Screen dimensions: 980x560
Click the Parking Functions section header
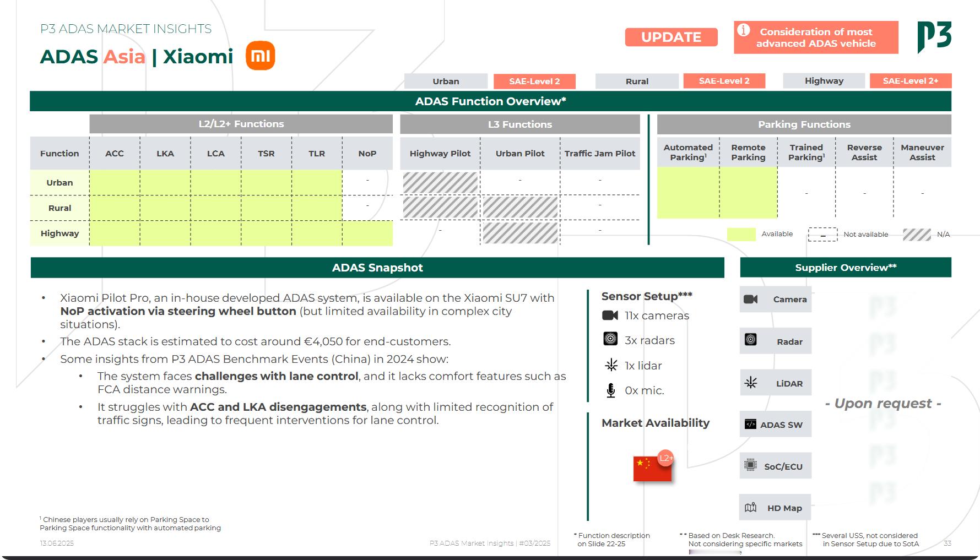tap(804, 124)
